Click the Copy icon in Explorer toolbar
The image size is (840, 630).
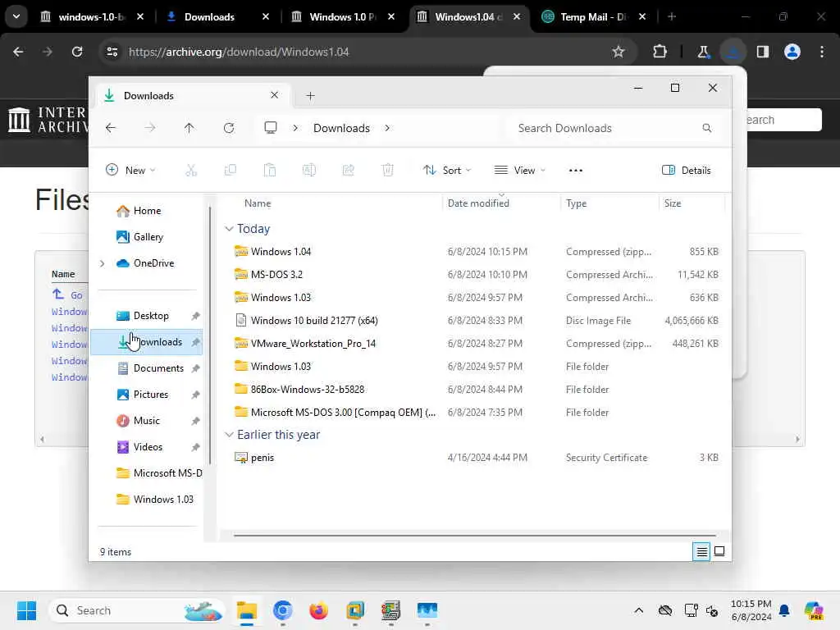(231, 171)
